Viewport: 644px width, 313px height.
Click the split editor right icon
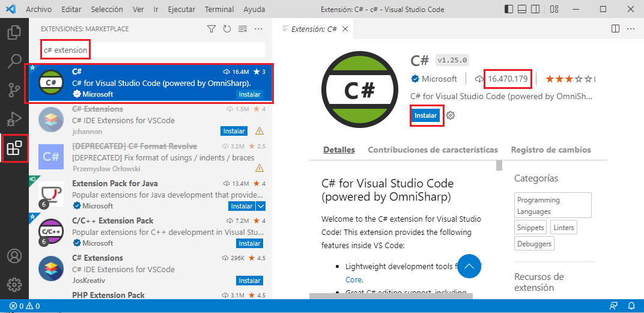tap(615, 29)
